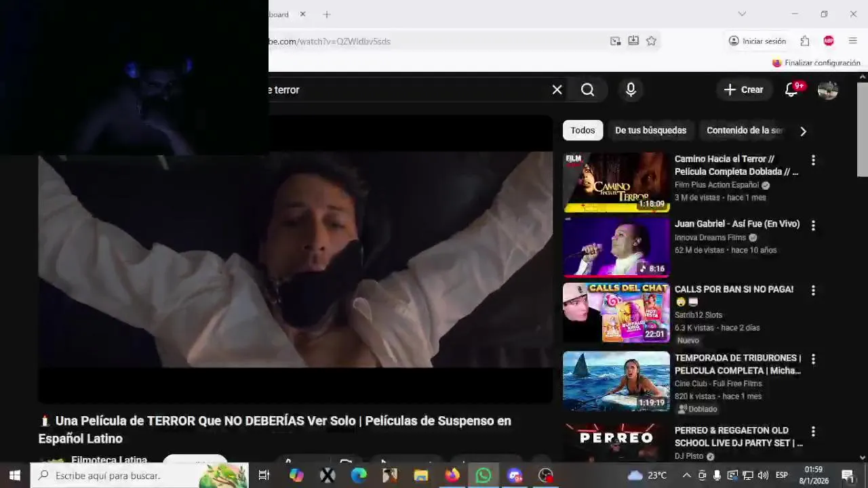Open Microsoft Edge from taskbar
The image size is (868, 488).
click(x=359, y=475)
